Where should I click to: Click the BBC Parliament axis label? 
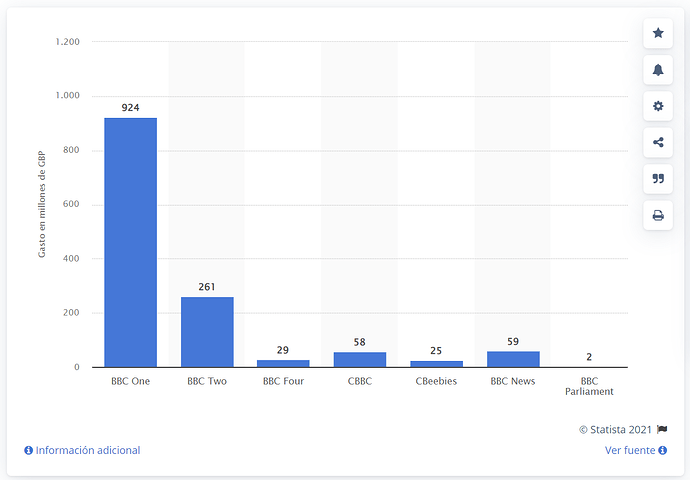pos(589,386)
